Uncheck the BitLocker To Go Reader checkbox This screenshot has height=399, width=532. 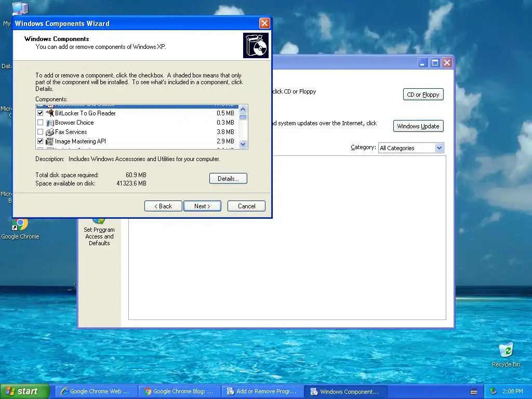click(x=41, y=113)
